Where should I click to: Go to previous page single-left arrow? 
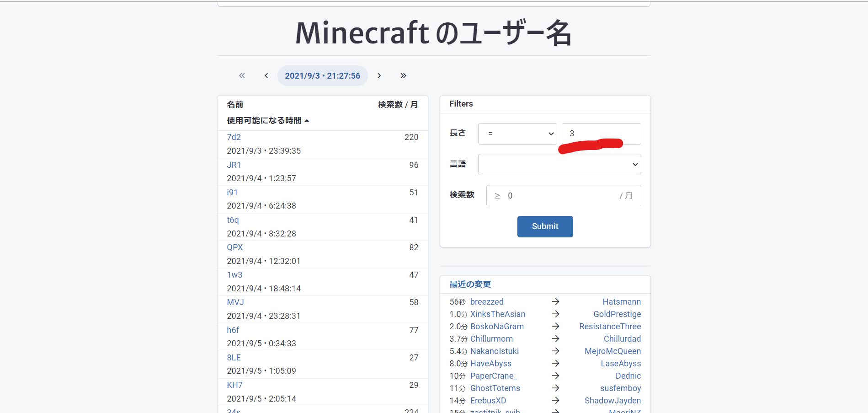[266, 75]
